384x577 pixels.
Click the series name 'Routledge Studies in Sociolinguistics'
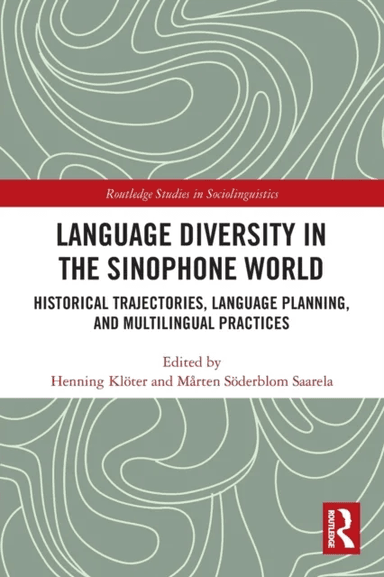coord(192,194)
